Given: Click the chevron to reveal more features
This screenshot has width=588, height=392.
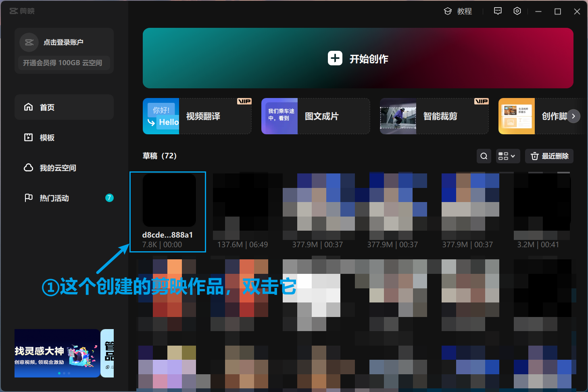Looking at the screenshot, I should (573, 116).
